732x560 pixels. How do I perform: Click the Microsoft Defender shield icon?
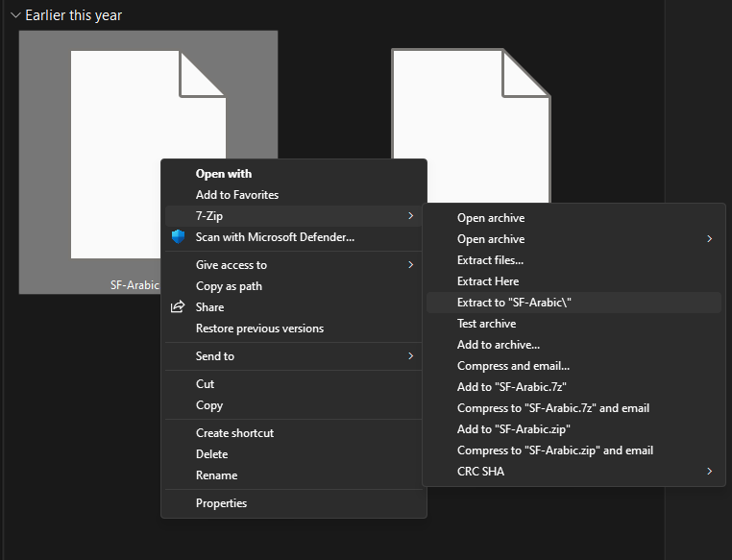pyautogui.click(x=178, y=237)
